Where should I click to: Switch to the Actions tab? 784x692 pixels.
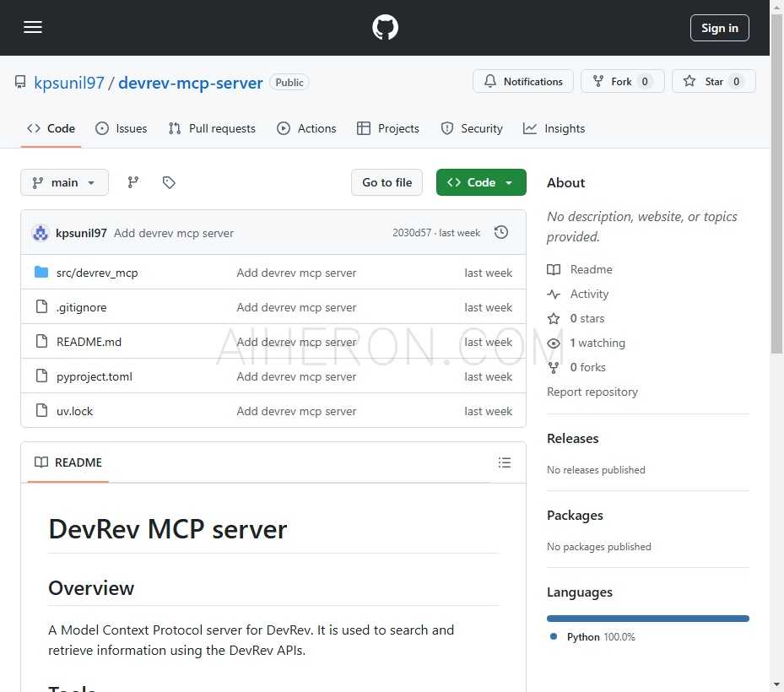(x=306, y=128)
